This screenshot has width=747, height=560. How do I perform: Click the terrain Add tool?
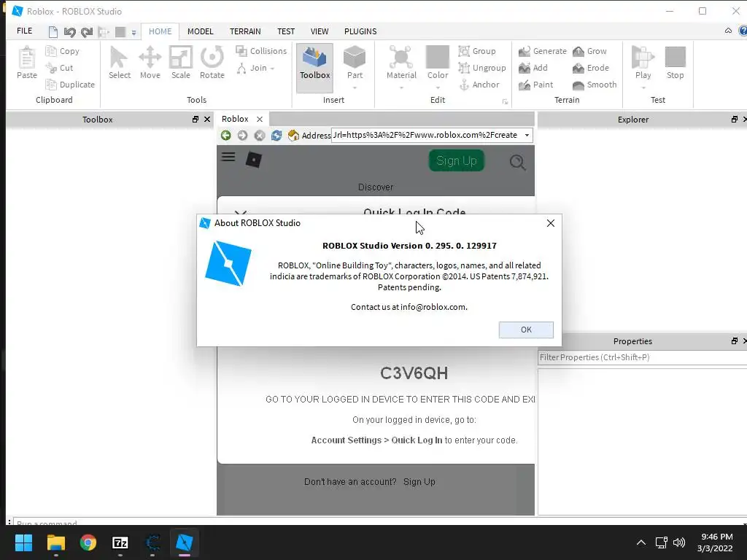point(533,68)
